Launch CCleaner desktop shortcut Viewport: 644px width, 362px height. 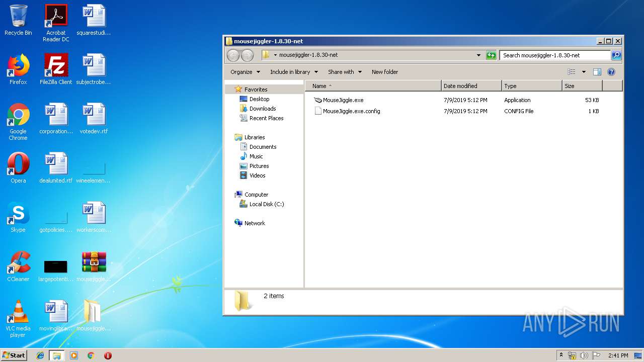tap(18, 266)
